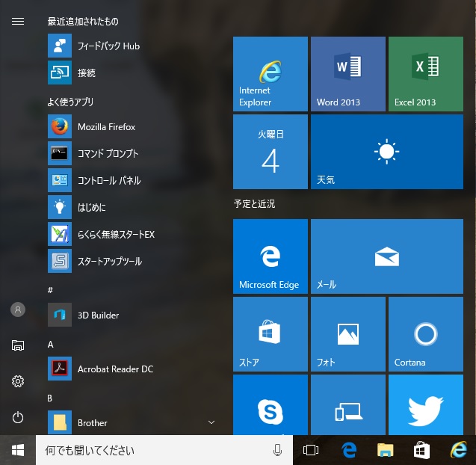476x465 pixels.
Task: Open the 天気 weather tile
Action: pos(387,152)
